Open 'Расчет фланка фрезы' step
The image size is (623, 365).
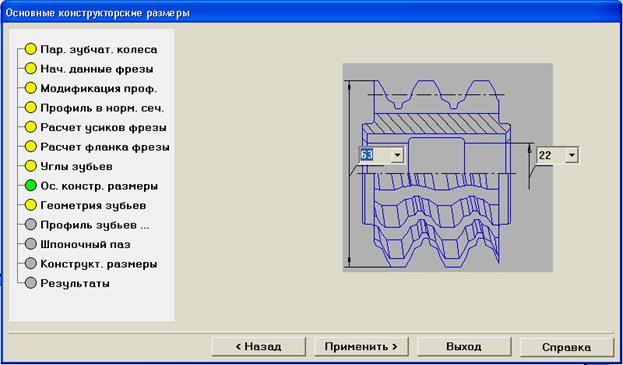tap(105, 147)
